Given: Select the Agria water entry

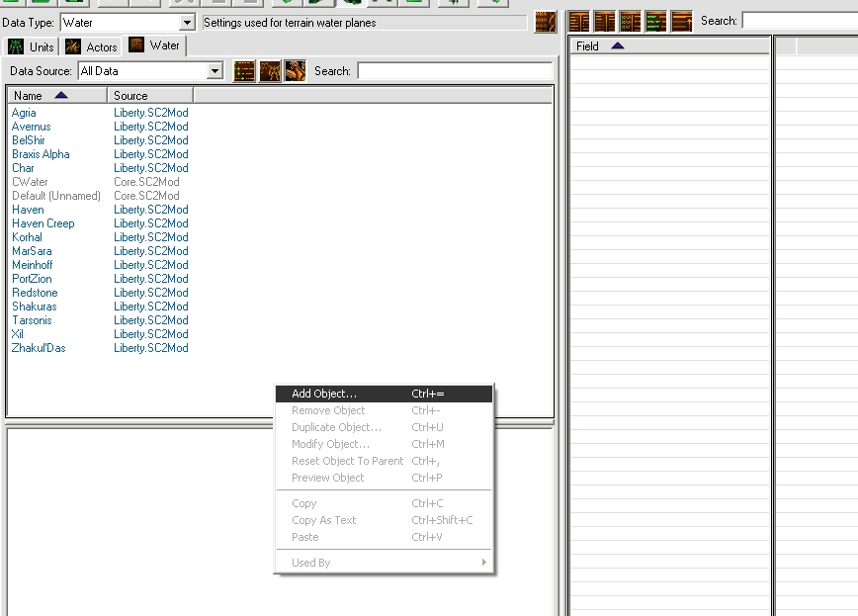Looking at the screenshot, I should 24,113.
